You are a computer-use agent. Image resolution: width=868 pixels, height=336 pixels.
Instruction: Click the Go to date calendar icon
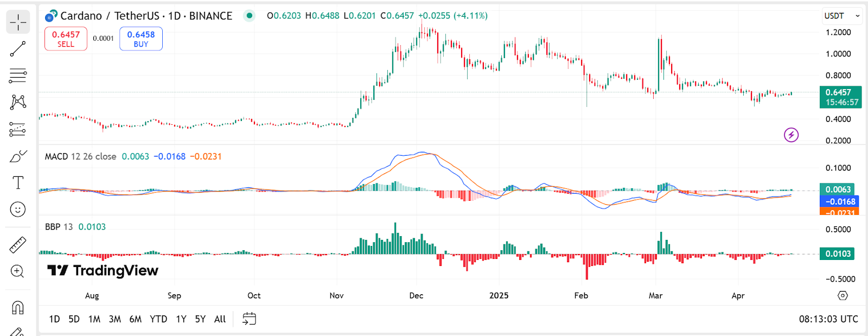pos(249,319)
